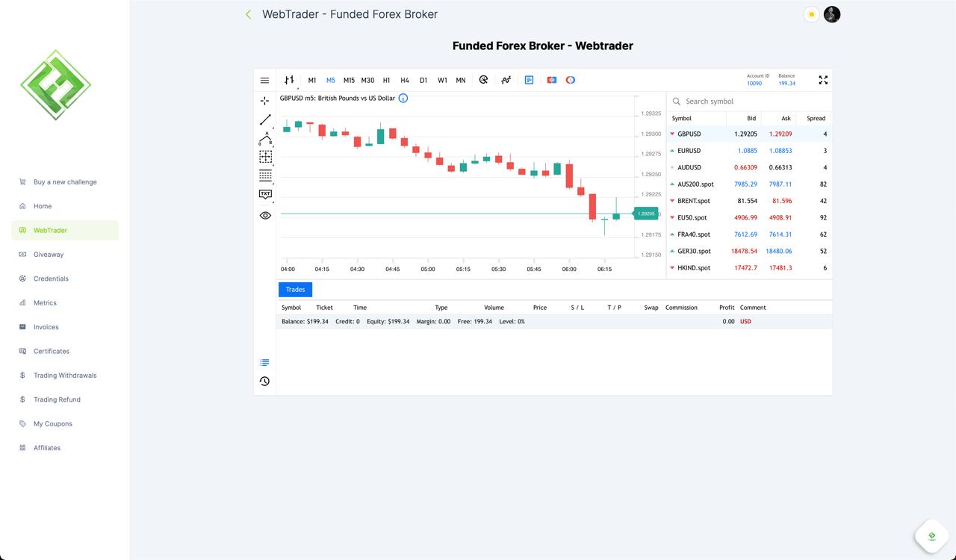956x560 pixels.
Task: Open Buy a new challenge link
Action: (65, 182)
